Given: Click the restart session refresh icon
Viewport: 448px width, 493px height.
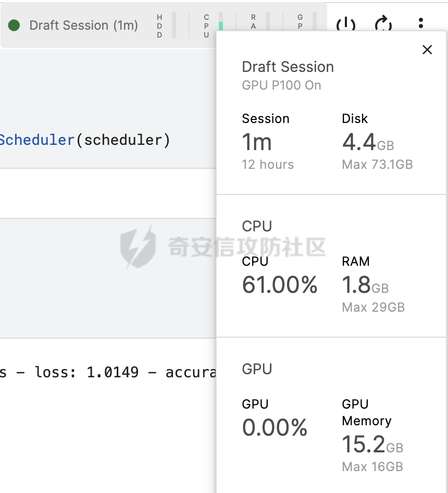Looking at the screenshot, I should [x=383, y=23].
